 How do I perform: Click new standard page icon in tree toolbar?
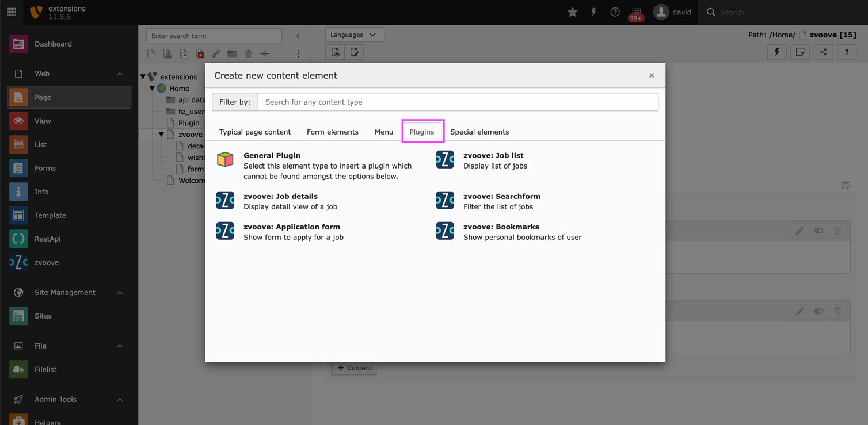(151, 53)
